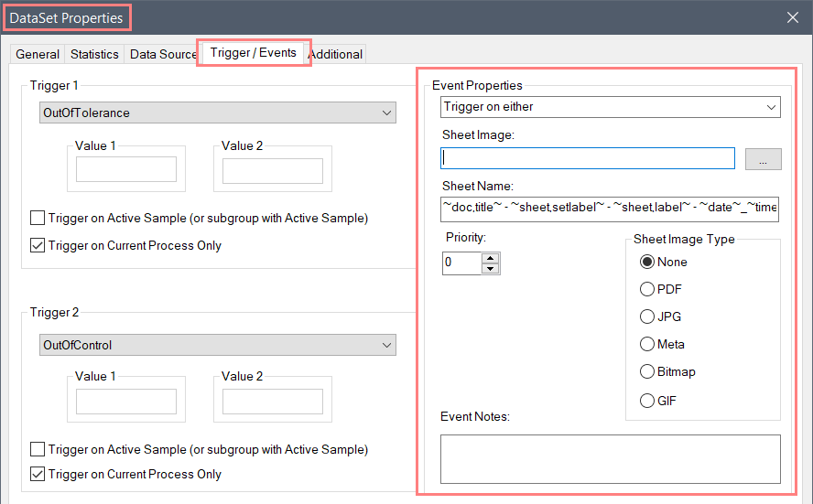The width and height of the screenshot is (813, 504).
Task: Select the GIF radio button
Action: [x=648, y=401]
